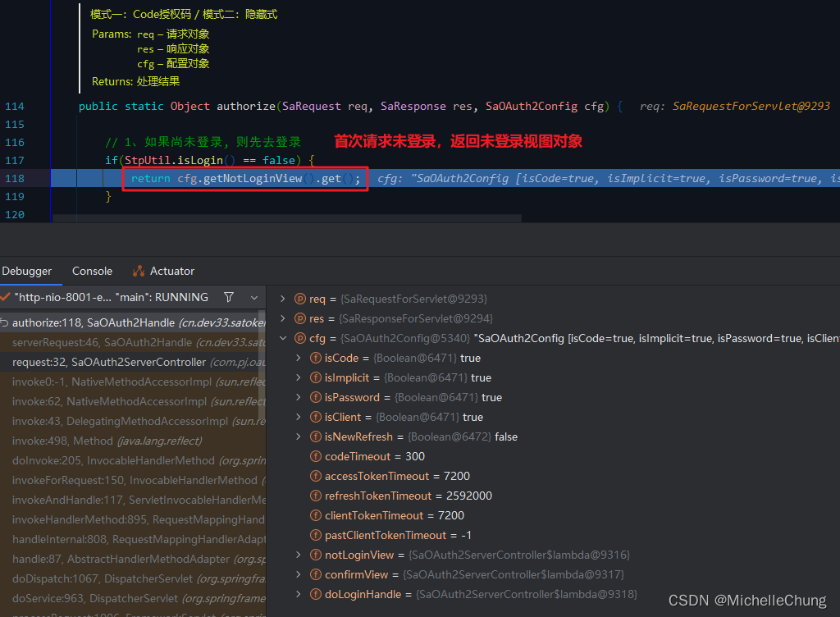Click the authorize method name on line 114
Viewport: 840px width, 617px height.
pos(246,106)
